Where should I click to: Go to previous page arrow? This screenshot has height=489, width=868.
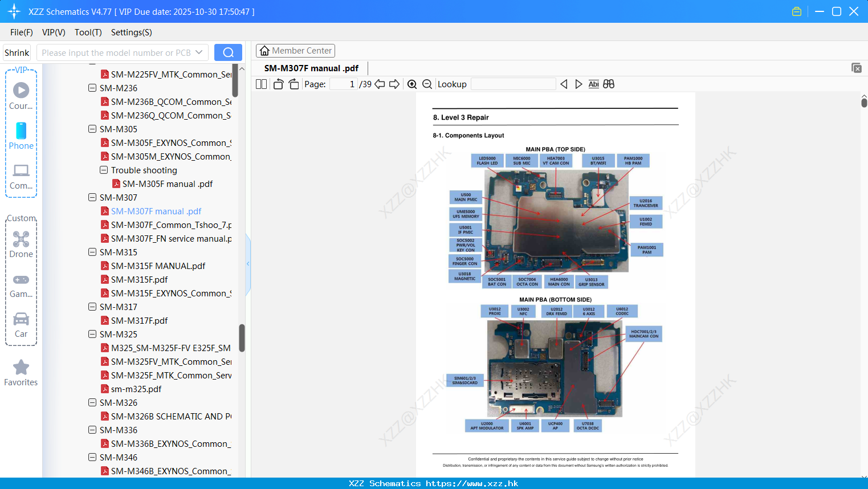click(x=380, y=84)
